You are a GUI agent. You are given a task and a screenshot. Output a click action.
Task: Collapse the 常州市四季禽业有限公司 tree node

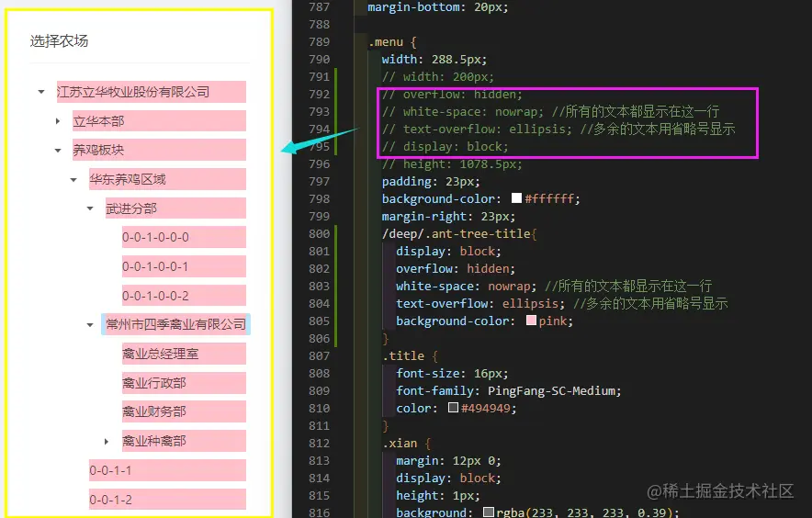[x=90, y=325]
